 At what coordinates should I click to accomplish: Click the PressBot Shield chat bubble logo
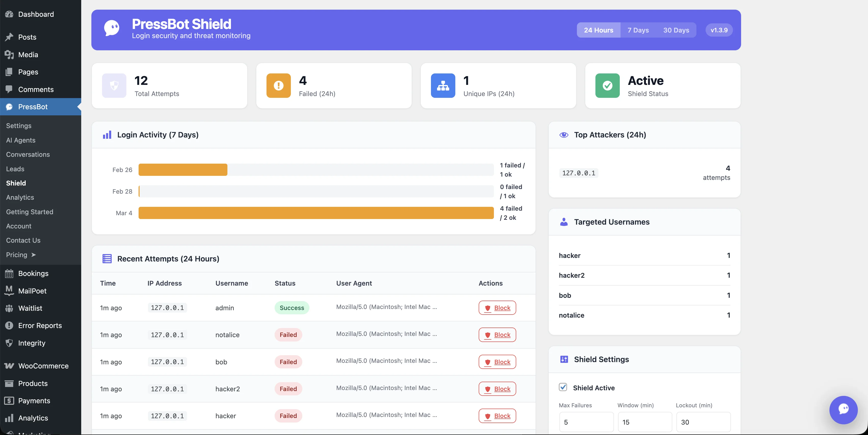pos(111,28)
